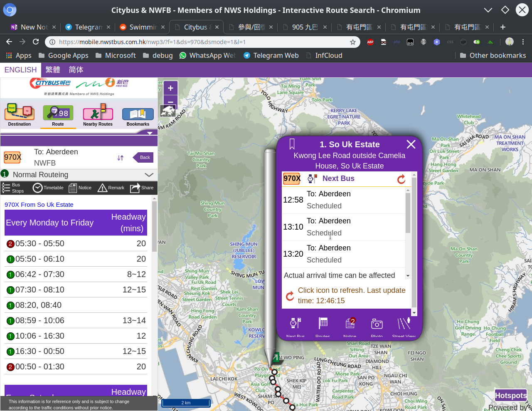Image resolution: width=532 pixels, height=411 pixels.
Task: Open Google Apps bookmark folder
Action: [x=63, y=55]
